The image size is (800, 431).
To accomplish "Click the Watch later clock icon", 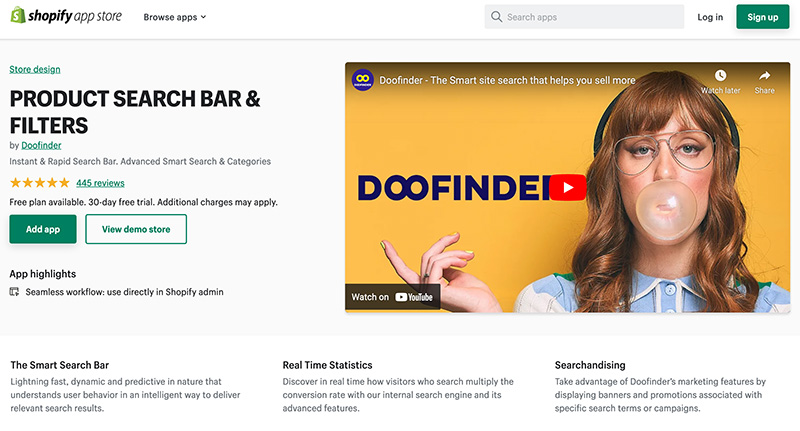I will [720, 75].
